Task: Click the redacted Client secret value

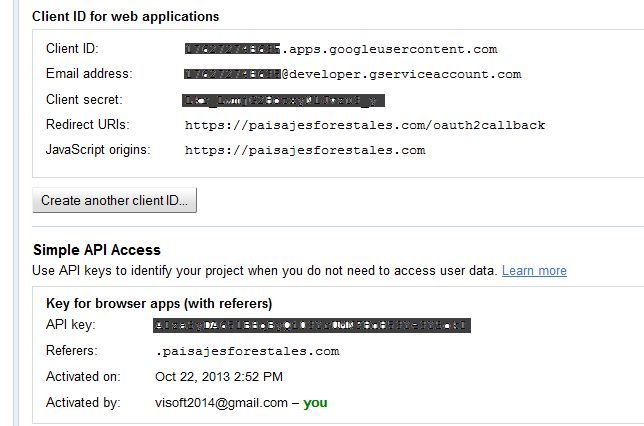Action: click(283, 100)
